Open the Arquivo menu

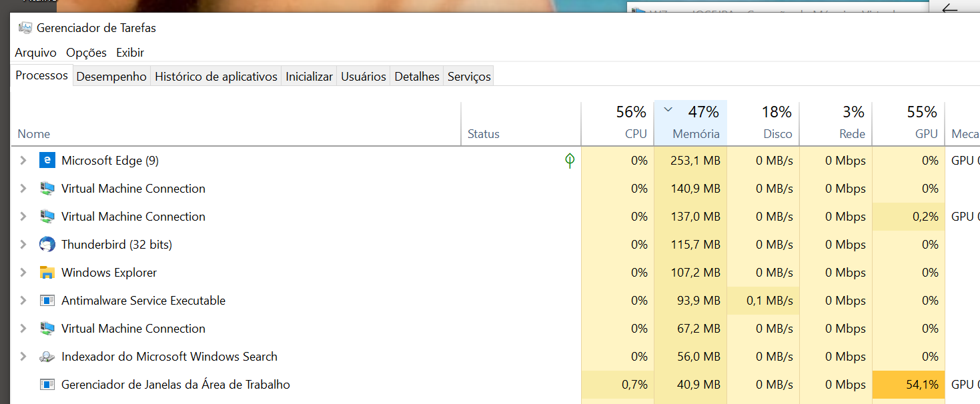[36, 53]
